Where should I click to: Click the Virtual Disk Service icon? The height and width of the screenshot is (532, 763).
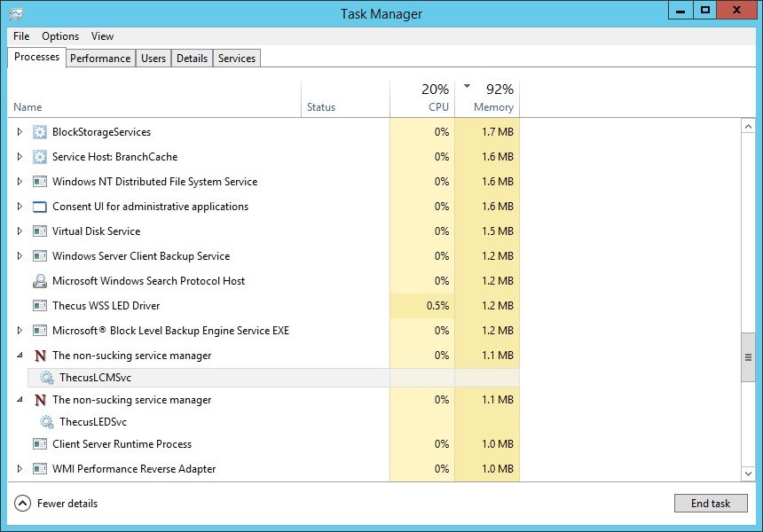click(39, 231)
